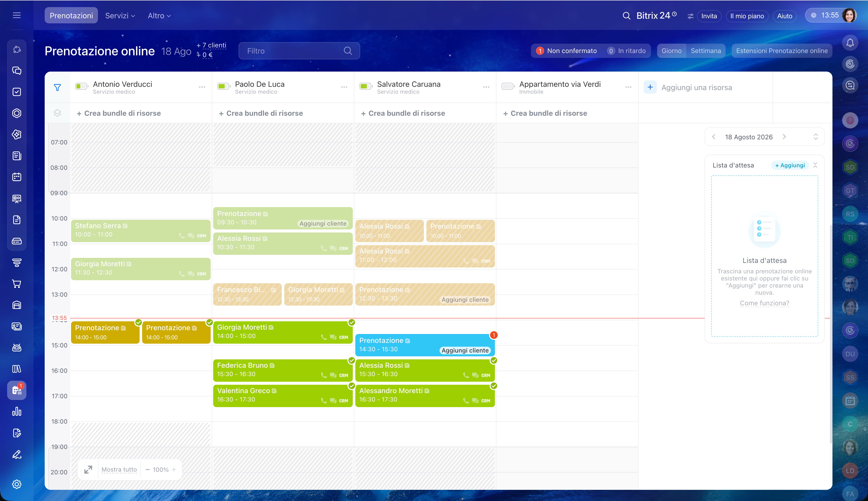Switch to Settimana view
Screen dimensions: 868x501
tap(706, 51)
